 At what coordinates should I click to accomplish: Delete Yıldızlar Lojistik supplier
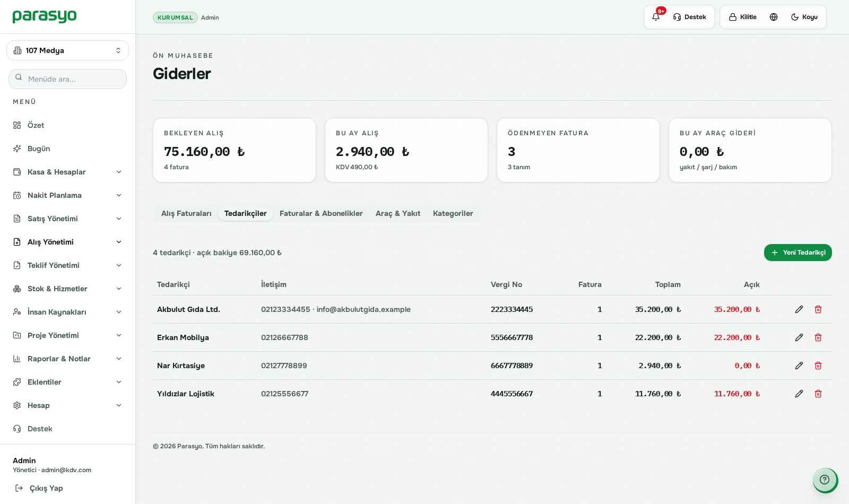tap(818, 394)
